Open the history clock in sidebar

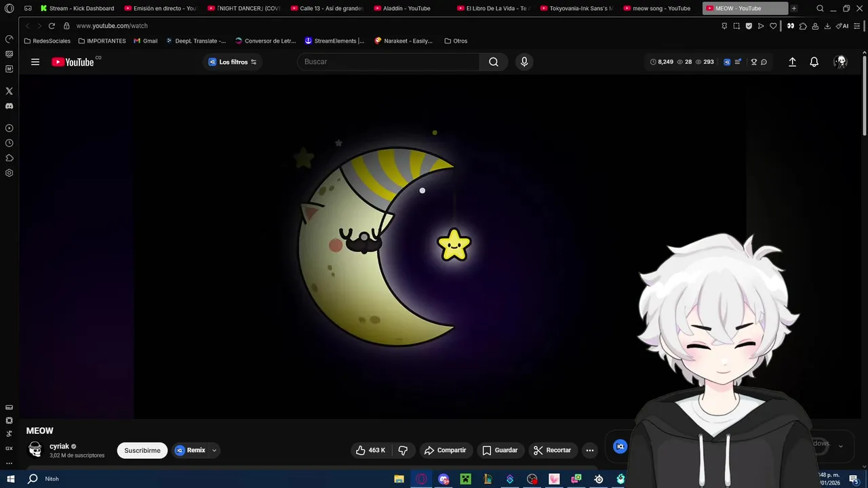(9, 143)
